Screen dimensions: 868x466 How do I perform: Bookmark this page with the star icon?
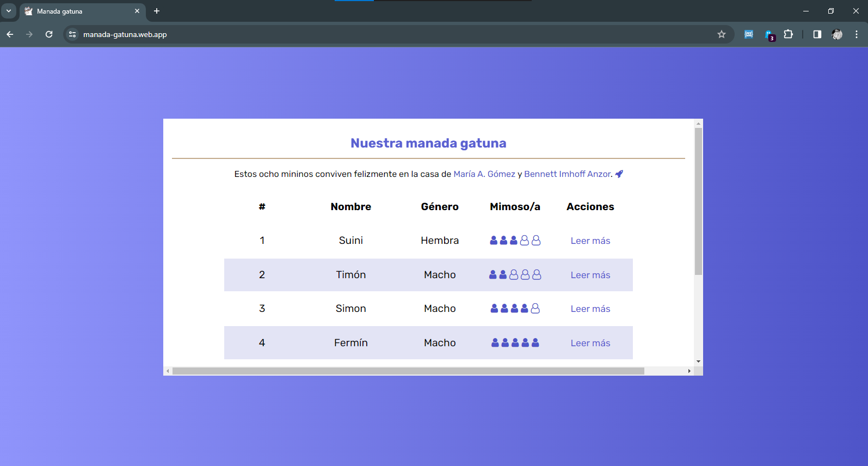coord(722,34)
